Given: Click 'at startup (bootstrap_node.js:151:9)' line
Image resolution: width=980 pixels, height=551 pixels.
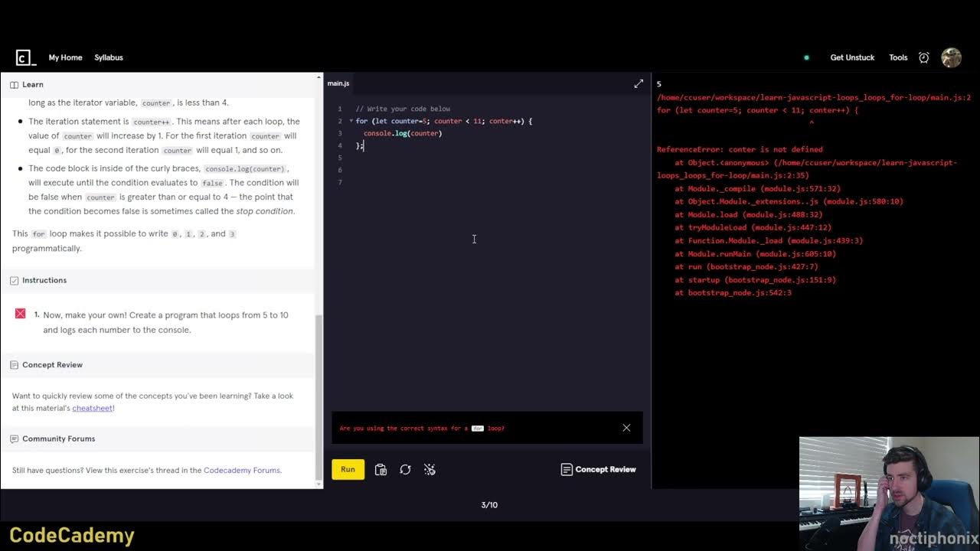Looking at the screenshot, I should 755,279.
